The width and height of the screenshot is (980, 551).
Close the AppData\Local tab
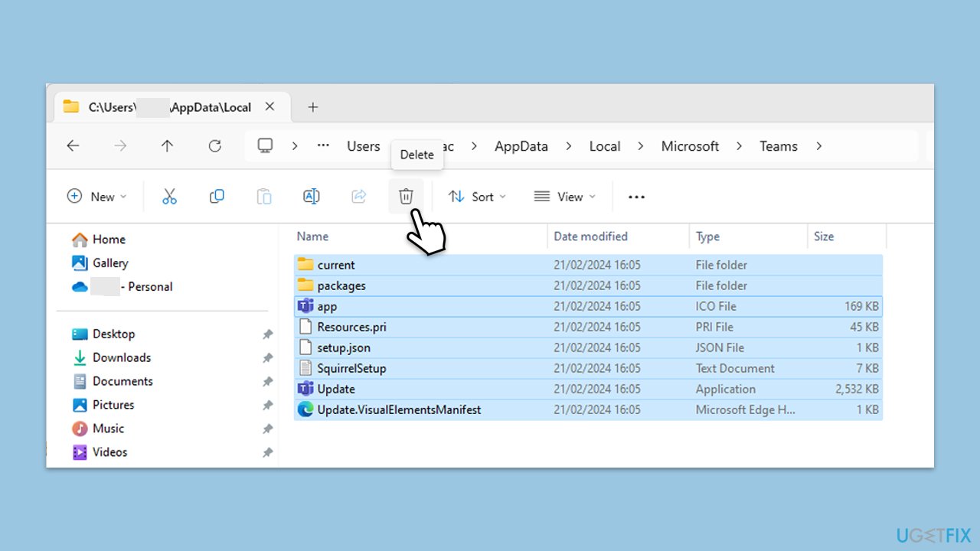[x=269, y=106]
